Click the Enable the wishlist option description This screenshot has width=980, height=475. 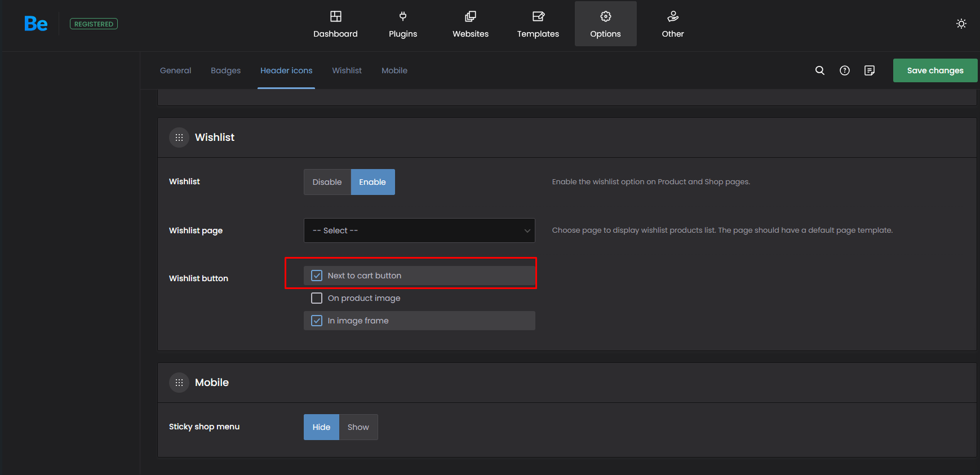[651, 181]
